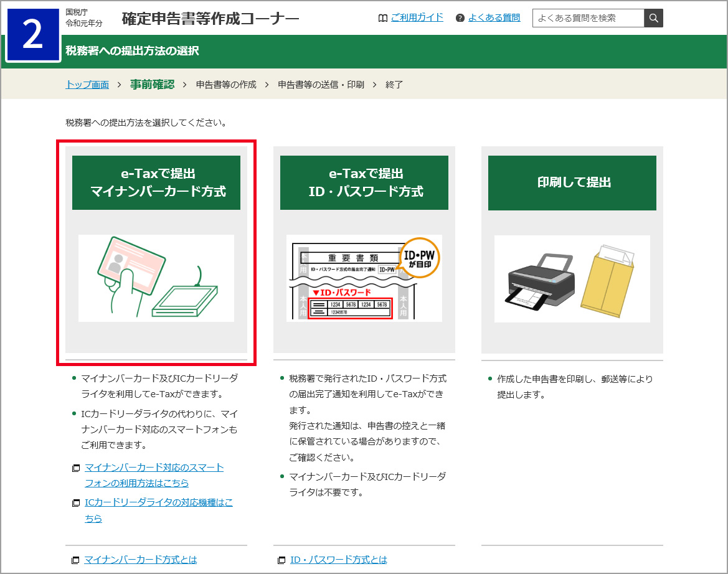Click text 作成した申告書を印刷し、郵送等により提出します。
Screen dimensions: 728x574
[575, 387]
